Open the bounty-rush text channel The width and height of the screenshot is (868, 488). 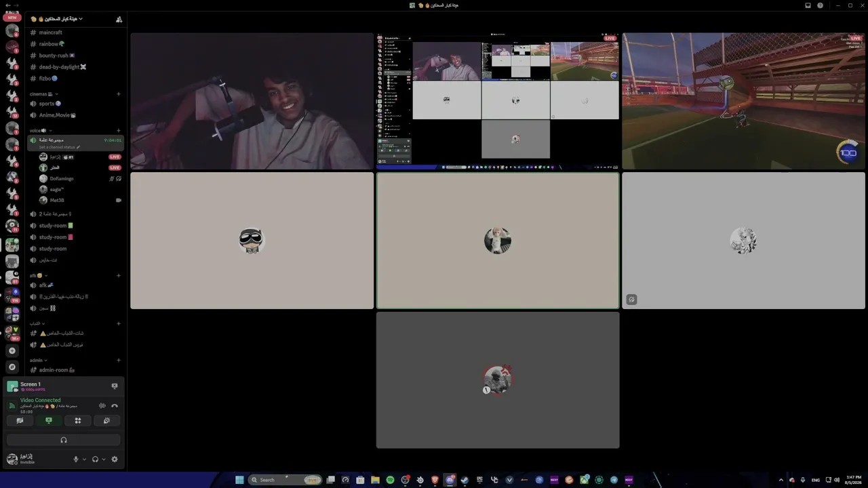coord(75,56)
